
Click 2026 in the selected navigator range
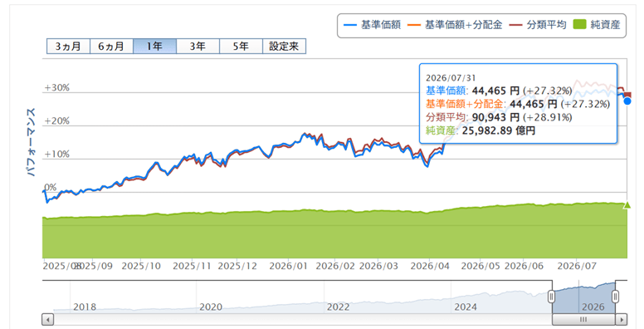click(x=593, y=307)
